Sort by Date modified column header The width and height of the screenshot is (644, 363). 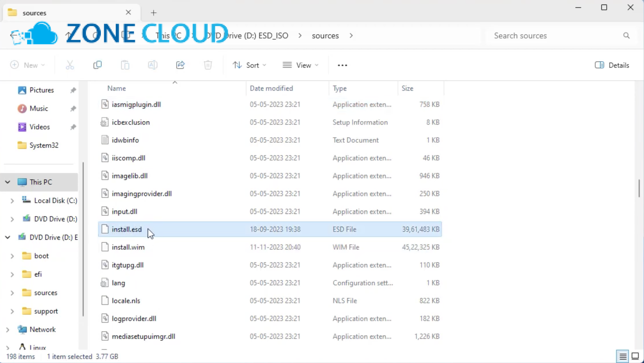[271, 88]
